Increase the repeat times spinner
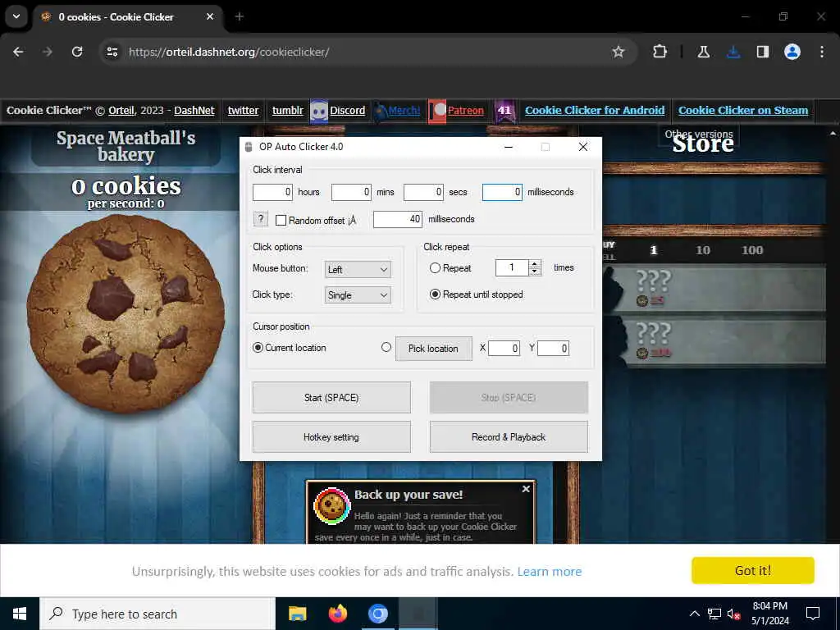The image size is (840, 630). [534, 263]
